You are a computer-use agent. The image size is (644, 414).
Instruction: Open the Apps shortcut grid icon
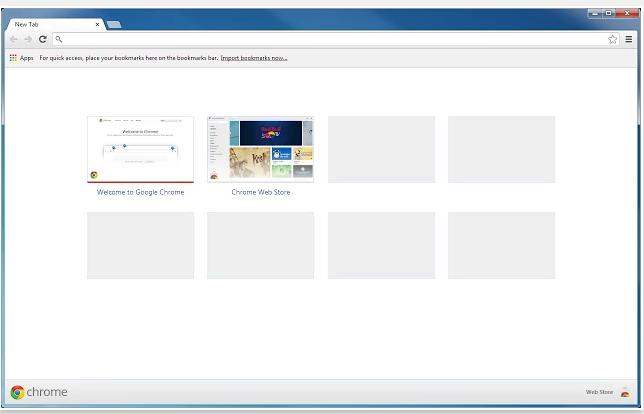click(13, 58)
